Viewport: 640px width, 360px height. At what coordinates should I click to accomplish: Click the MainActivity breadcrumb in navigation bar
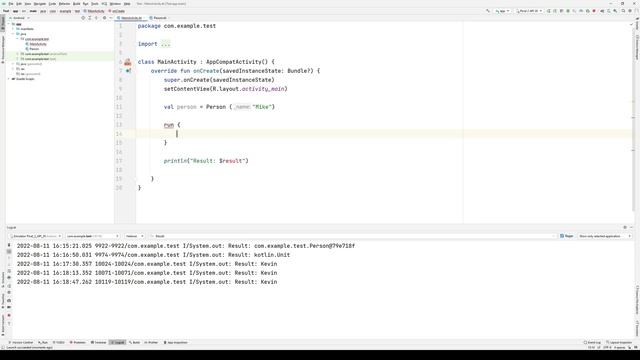(x=94, y=11)
